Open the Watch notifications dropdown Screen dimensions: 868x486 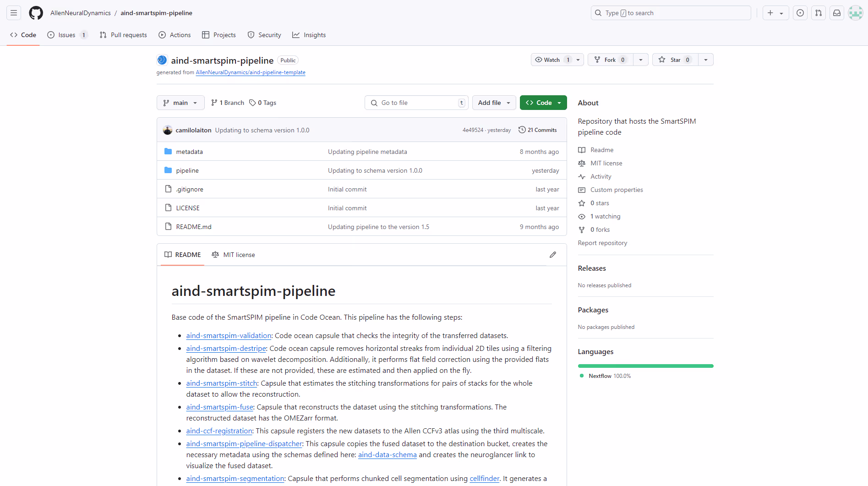[x=557, y=60]
